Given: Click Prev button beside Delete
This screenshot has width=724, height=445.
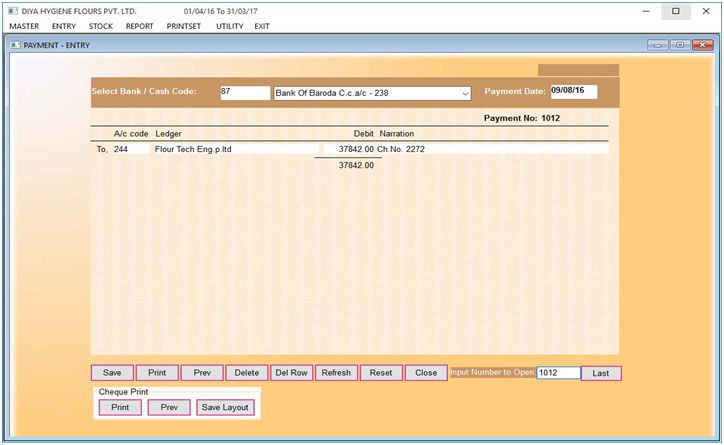Looking at the screenshot, I should point(202,373).
